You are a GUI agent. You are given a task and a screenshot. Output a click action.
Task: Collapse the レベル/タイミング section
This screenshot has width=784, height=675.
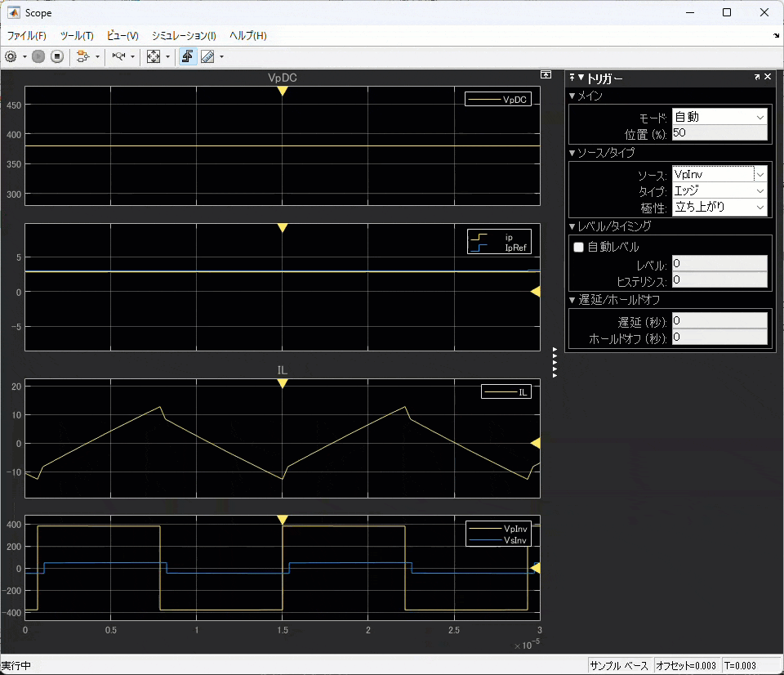(x=572, y=226)
